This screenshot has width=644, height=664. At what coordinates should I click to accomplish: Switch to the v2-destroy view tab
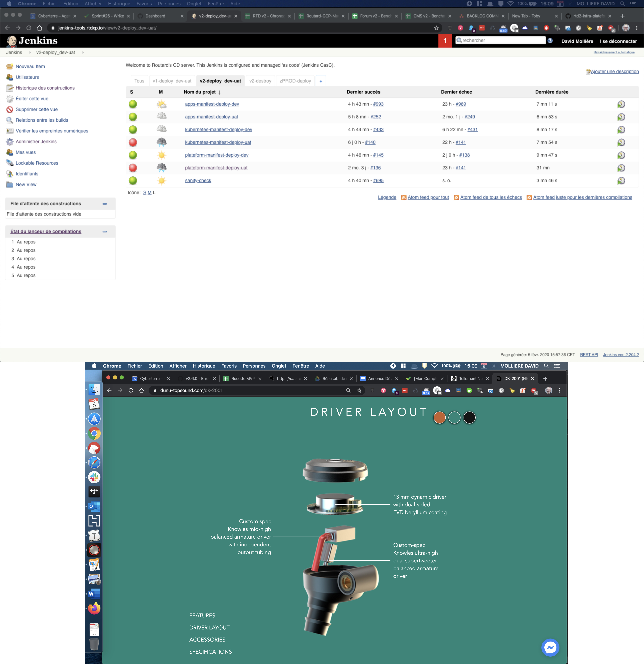click(x=260, y=81)
